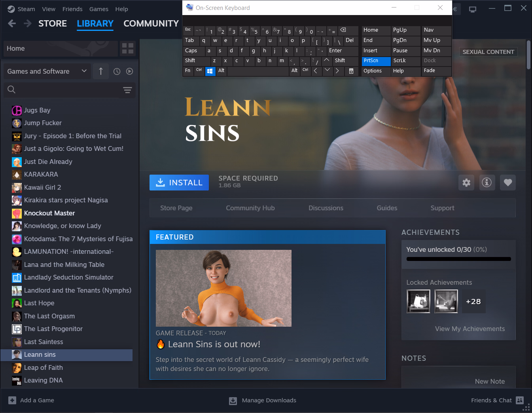Toggle the Nav key on On-Screen Keyboard
532x413 pixels.
pyautogui.click(x=436, y=30)
